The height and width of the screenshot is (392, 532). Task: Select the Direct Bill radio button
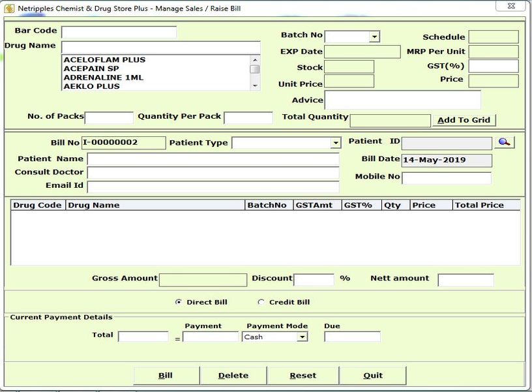(178, 302)
